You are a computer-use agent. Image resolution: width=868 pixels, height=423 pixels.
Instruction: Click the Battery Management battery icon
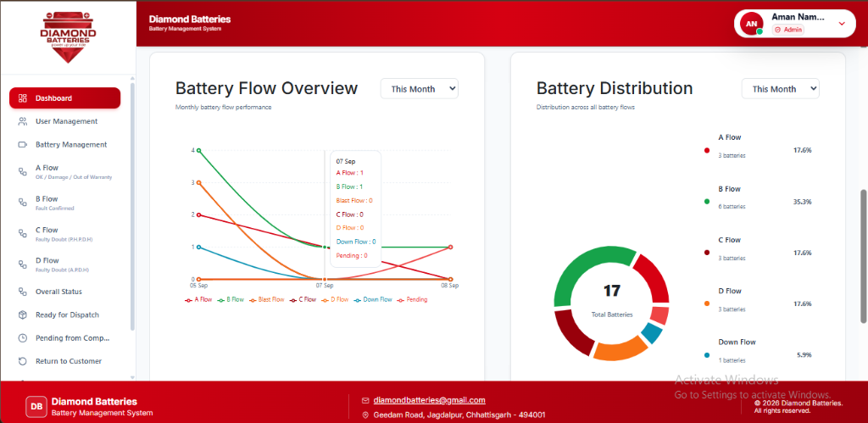click(x=23, y=144)
